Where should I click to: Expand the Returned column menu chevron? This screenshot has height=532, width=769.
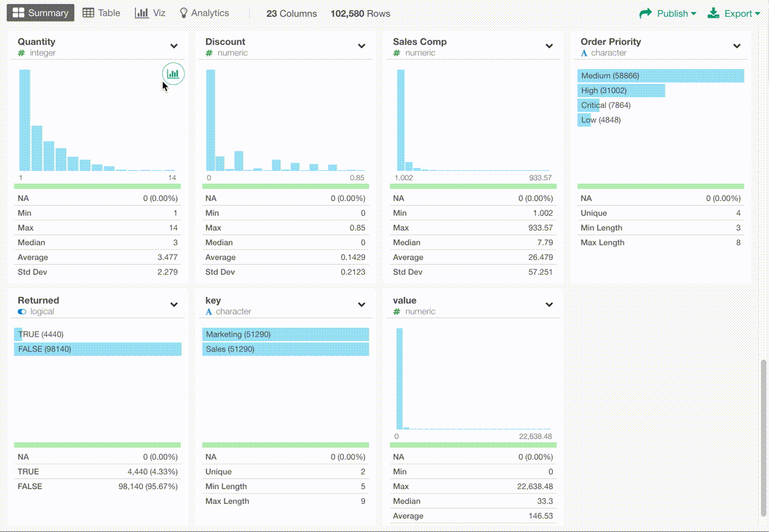pos(174,305)
